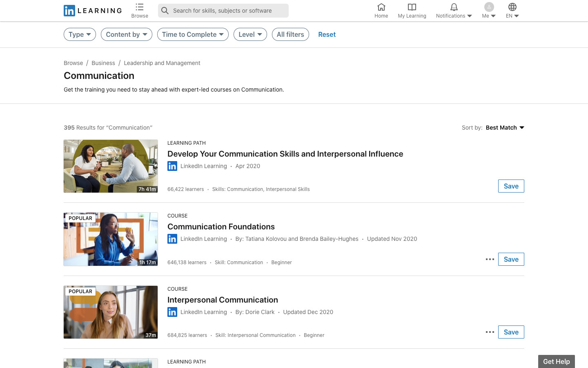Expand the Content by filter
Screen dimensions: 588x368
(x=126, y=34)
